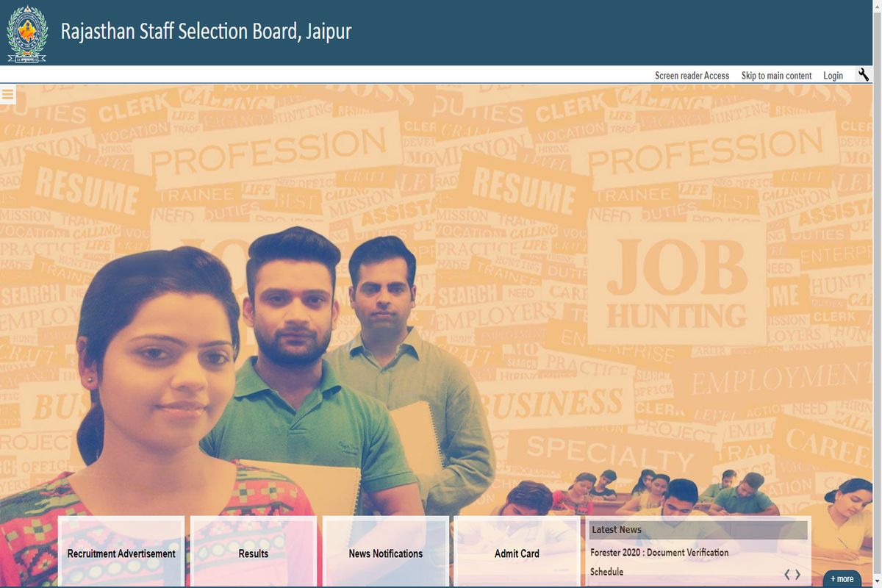Click the Rajasthan government emblem logo
Image resolution: width=882 pixels, height=588 pixels.
point(27,33)
